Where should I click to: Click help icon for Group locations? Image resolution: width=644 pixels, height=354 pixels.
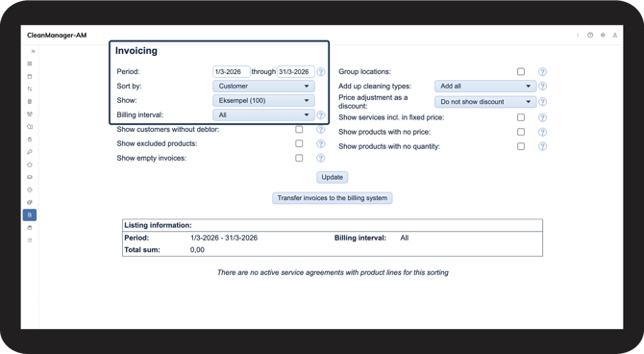point(542,72)
